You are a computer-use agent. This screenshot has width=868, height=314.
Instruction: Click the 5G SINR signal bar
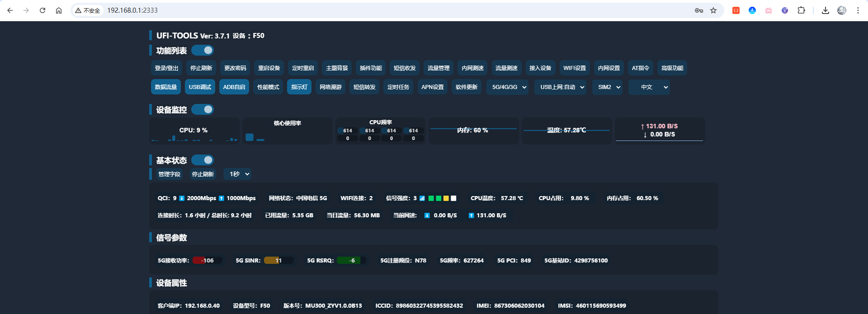tap(278, 260)
